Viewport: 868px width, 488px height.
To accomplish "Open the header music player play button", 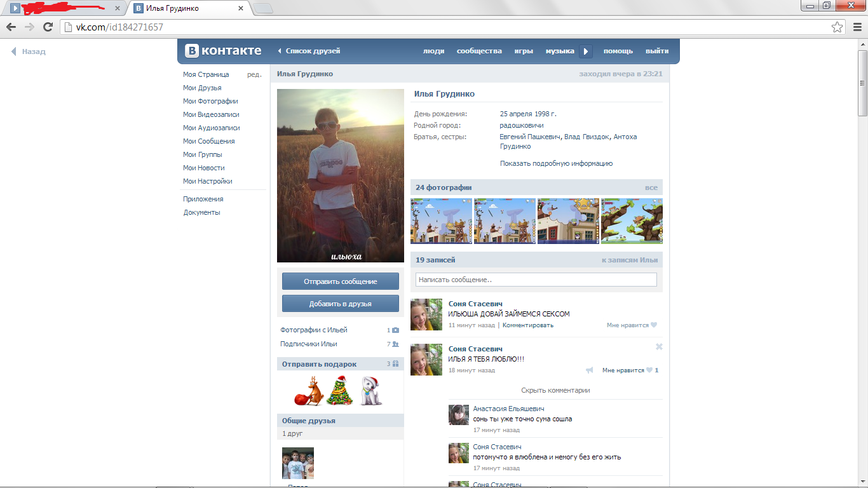I will [x=587, y=51].
